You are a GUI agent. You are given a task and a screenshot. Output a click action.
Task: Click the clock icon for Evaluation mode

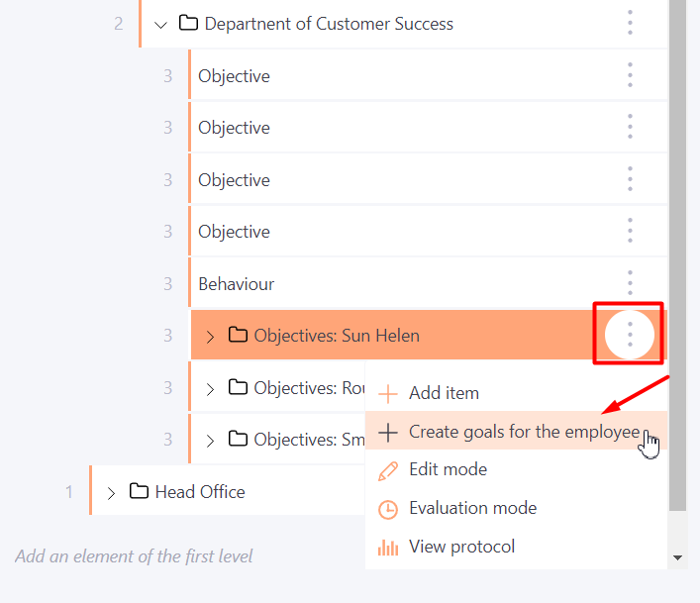click(x=387, y=509)
